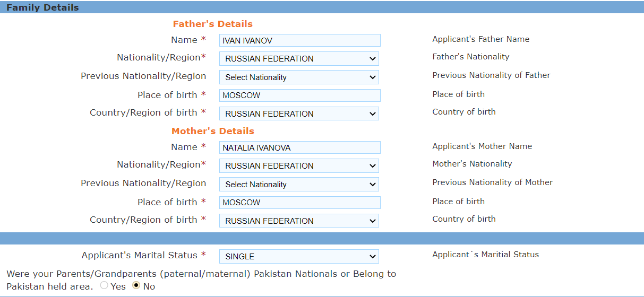The height and width of the screenshot is (297, 644).
Task: Open Applicant's Marital Status dropdown
Action: pos(299,256)
